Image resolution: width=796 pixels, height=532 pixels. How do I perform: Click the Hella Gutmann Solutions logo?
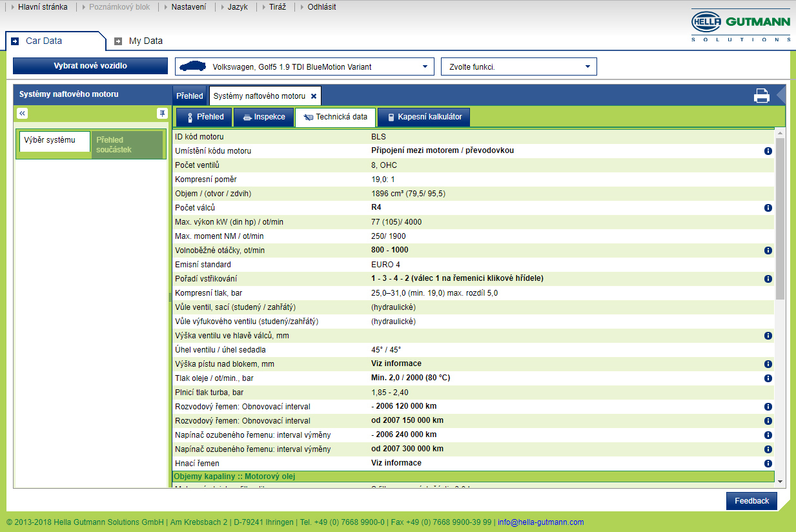(x=740, y=26)
